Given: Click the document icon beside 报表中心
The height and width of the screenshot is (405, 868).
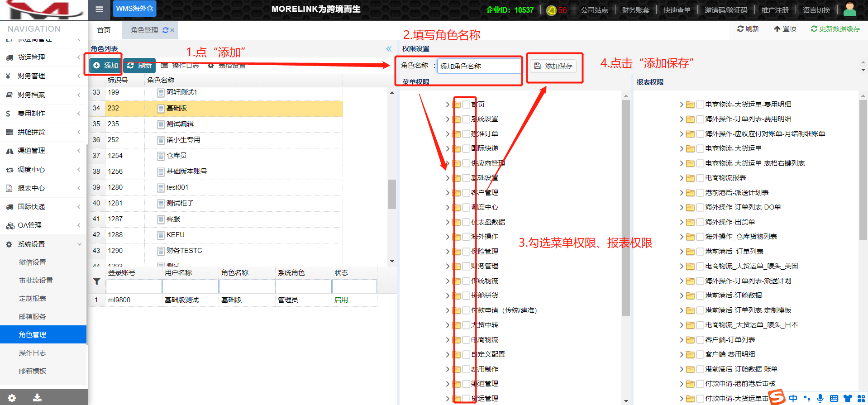Looking at the screenshot, I should point(9,188).
